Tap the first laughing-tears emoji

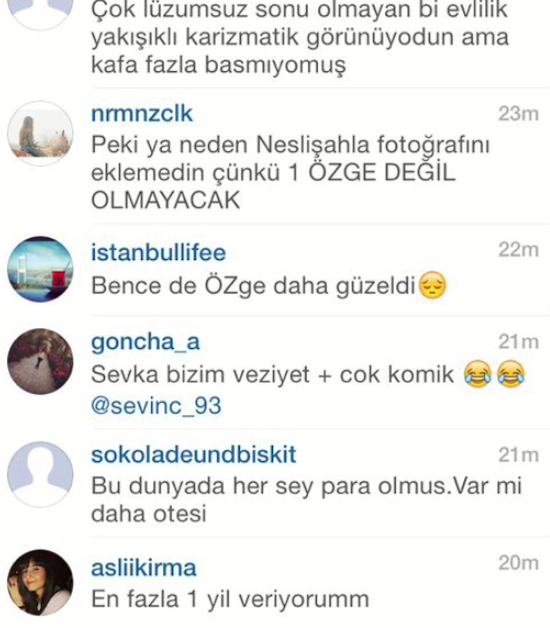pos(477,374)
